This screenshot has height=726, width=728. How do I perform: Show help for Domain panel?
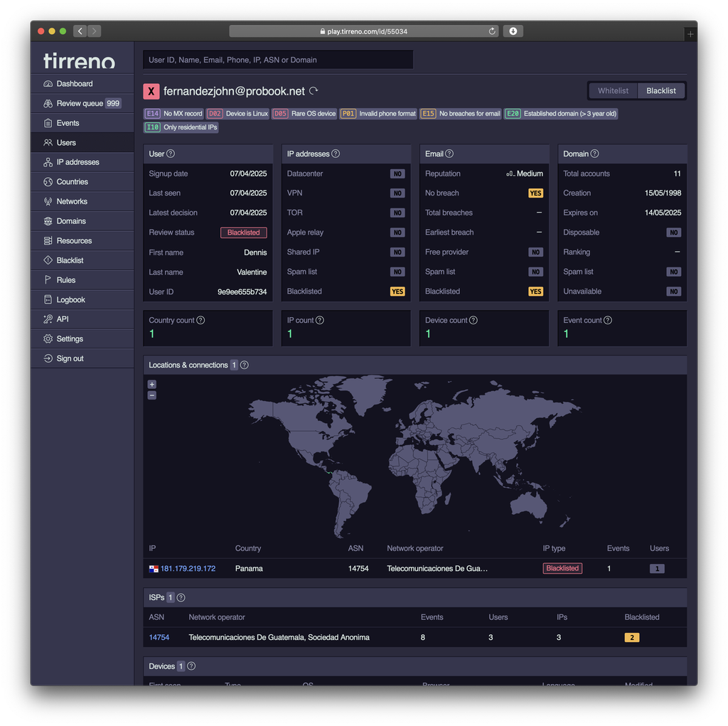tap(595, 154)
